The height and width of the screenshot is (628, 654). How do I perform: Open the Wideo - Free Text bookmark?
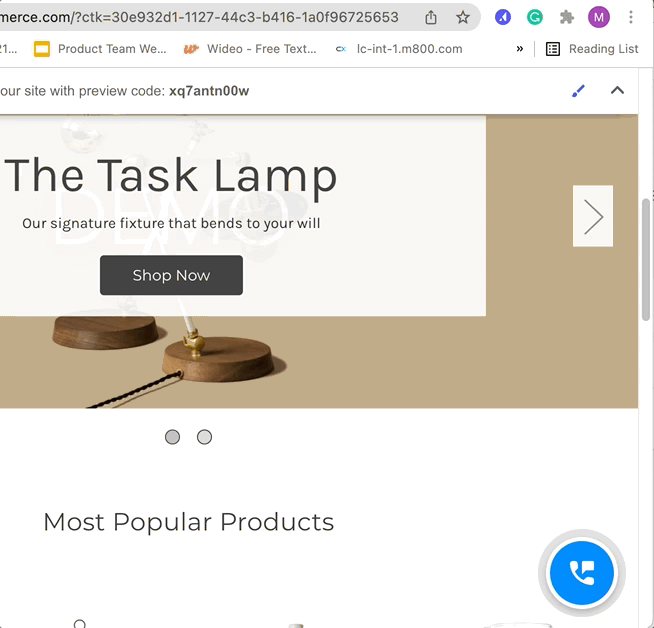click(250, 49)
